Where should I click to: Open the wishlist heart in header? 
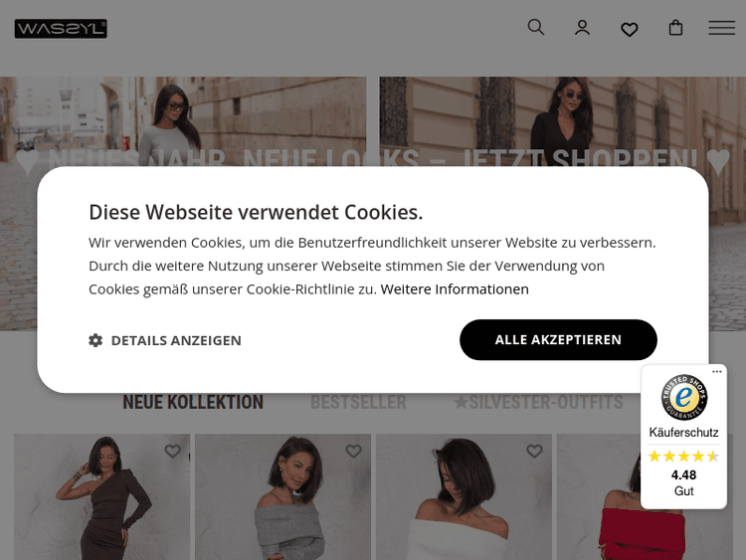point(629,30)
